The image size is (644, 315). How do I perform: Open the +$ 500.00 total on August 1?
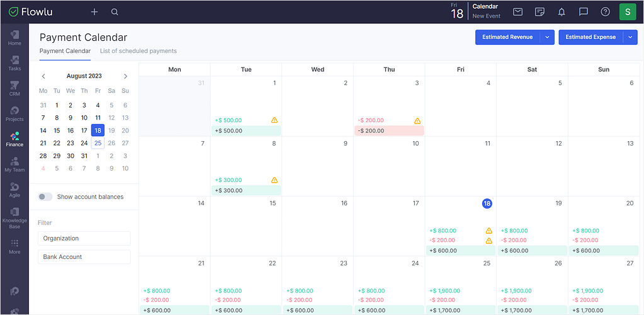246,131
